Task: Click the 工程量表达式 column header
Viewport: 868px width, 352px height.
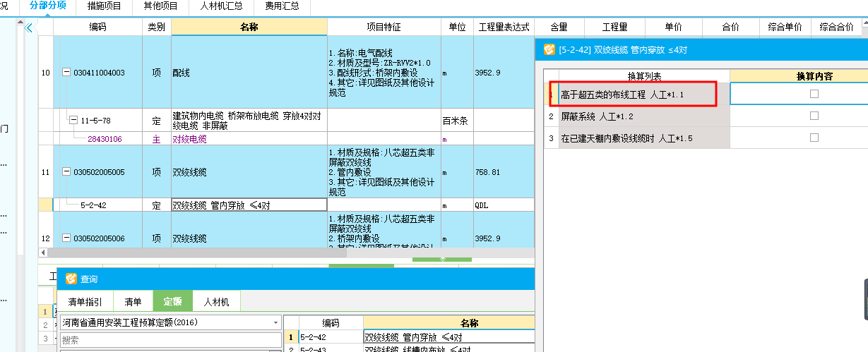Action: pyautogui.click(x=504, y=27)
